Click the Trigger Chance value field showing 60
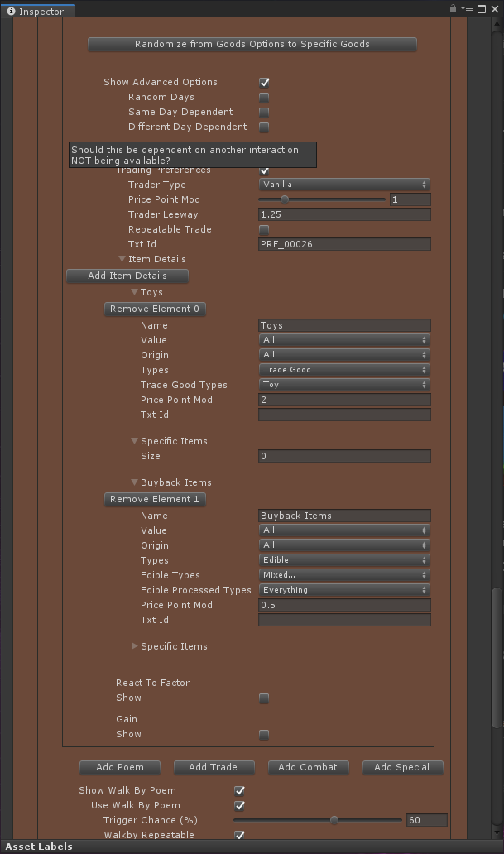Viewport: 504px width, 854px height. [427, 820]
